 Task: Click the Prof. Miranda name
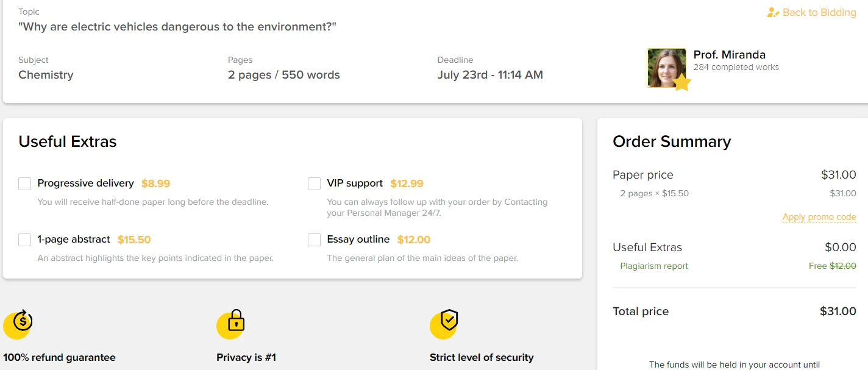(x=729, y=54)
